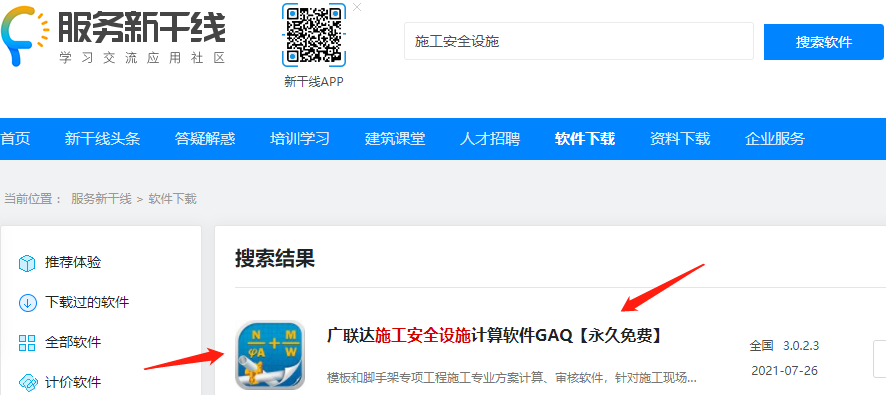
Task: Click the 下载过的软件 download arrow icon
Action: point(27,303)
